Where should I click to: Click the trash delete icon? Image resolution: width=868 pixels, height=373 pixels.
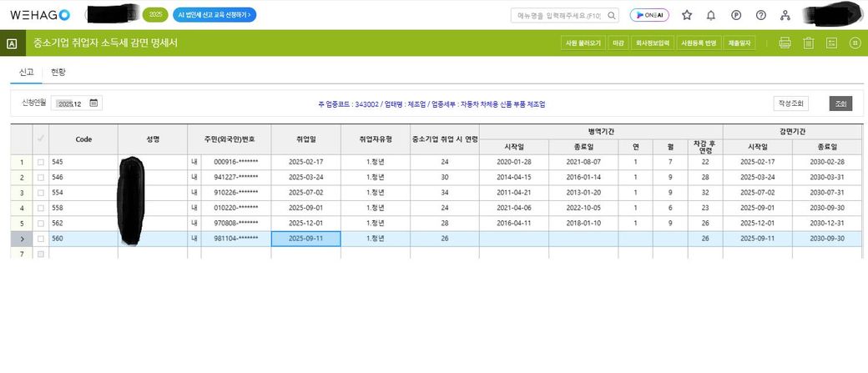808,43
